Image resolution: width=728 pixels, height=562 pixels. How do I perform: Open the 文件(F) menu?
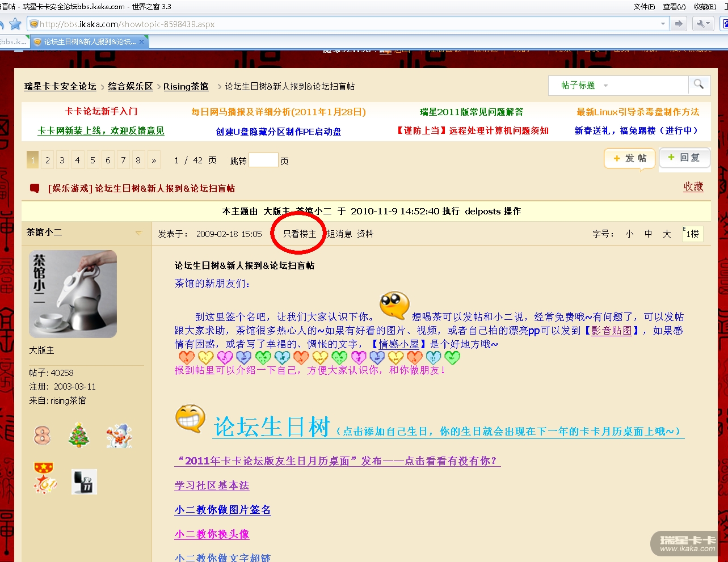coord(644,7)
